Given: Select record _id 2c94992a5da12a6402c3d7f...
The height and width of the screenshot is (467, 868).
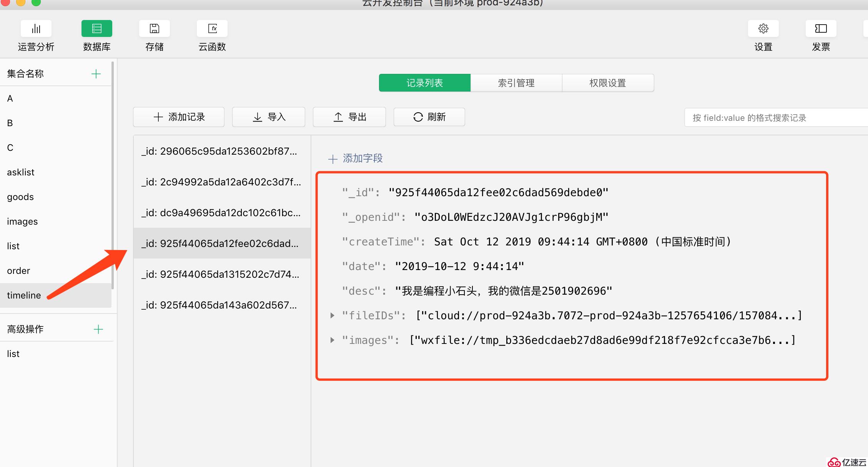Looking at the screenshot, I should [222, 182].
